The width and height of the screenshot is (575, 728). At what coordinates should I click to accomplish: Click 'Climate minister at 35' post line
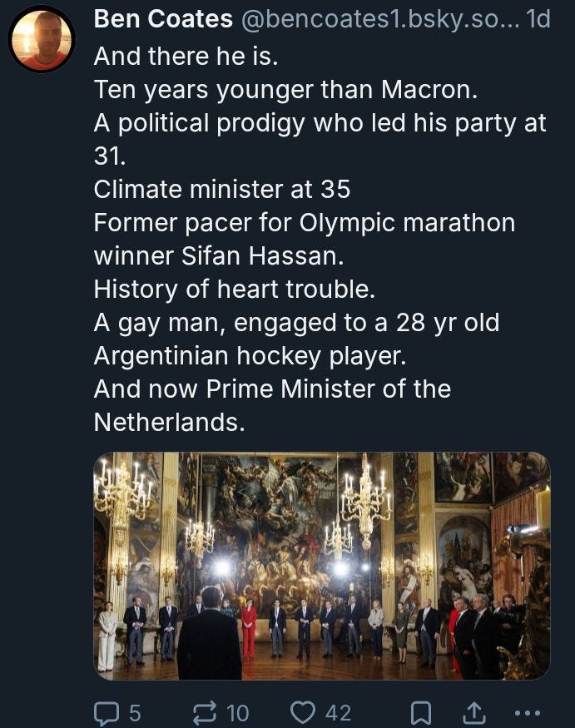[221, 190]
